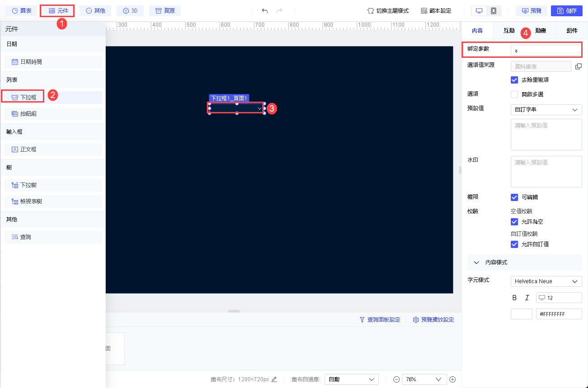This screenshot has height=388, width=588.
Task: Add 檢視表樹 component
Action: tap(53, 201)
